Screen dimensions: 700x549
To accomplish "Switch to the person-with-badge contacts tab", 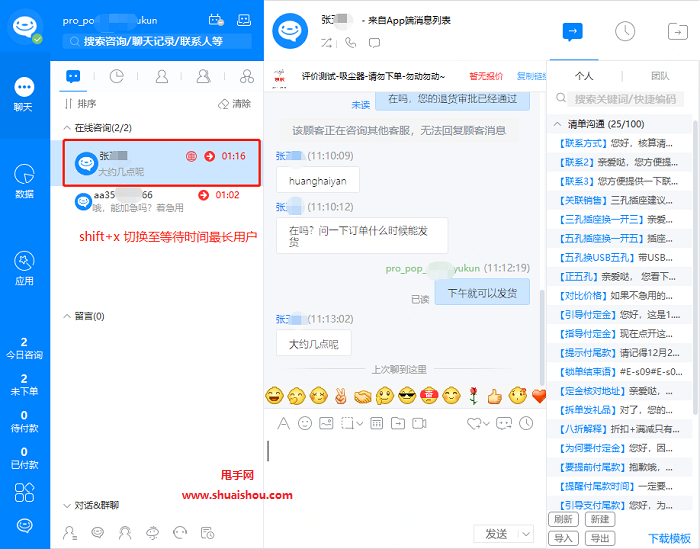I will coord(204,76).
